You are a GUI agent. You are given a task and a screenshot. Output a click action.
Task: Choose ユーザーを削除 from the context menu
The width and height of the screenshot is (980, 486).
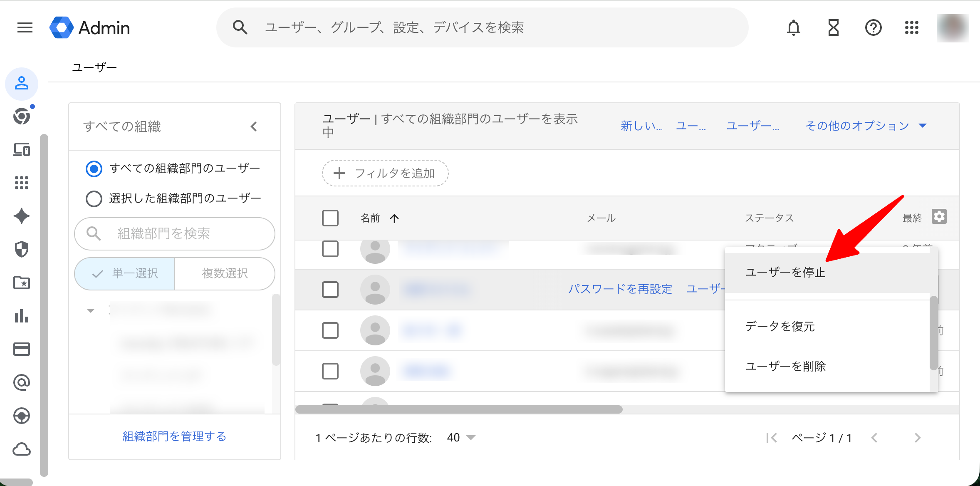click(x=786, y=367)
